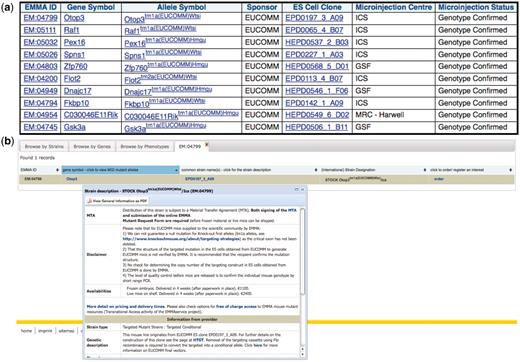Sort by the EMMA ID column arrow
Viewport: 520px width, 362px height.
click(x=57, y=170)
